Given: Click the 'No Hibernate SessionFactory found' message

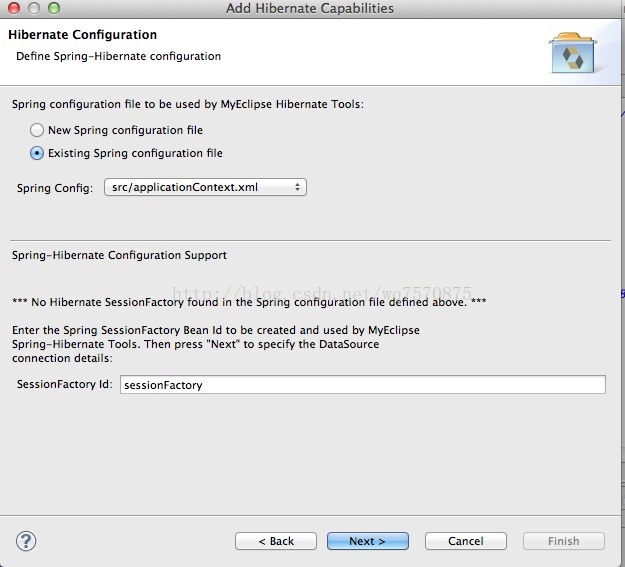Looking at the screenshot, I should pos(249,302).
